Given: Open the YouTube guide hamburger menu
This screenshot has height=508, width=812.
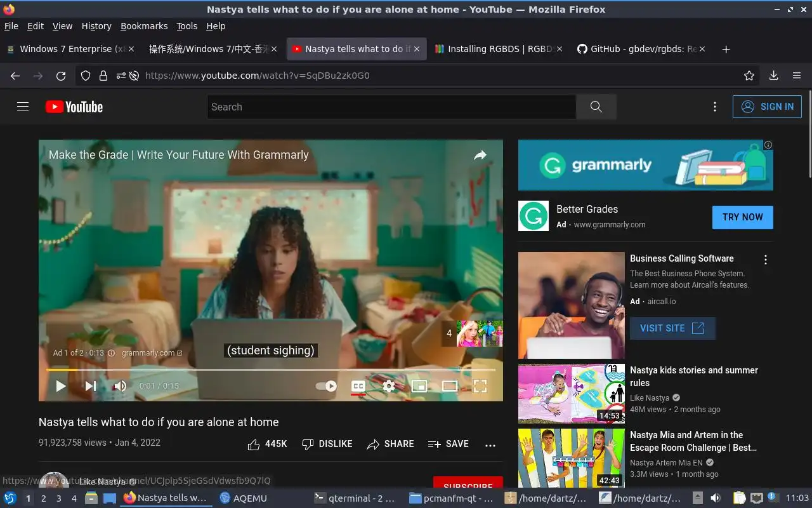Looking at the screenshot, I should [23, 107].
